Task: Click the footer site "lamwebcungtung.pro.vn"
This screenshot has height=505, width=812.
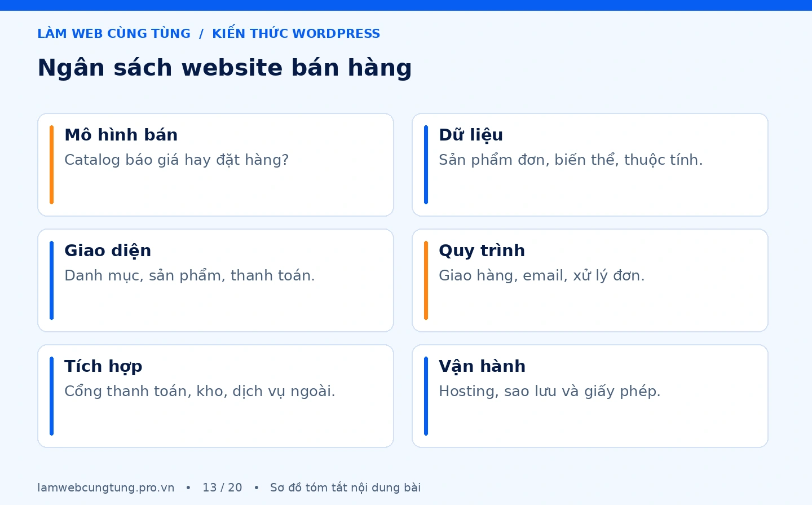Action: pyautogui.click(x=106, y=488)
